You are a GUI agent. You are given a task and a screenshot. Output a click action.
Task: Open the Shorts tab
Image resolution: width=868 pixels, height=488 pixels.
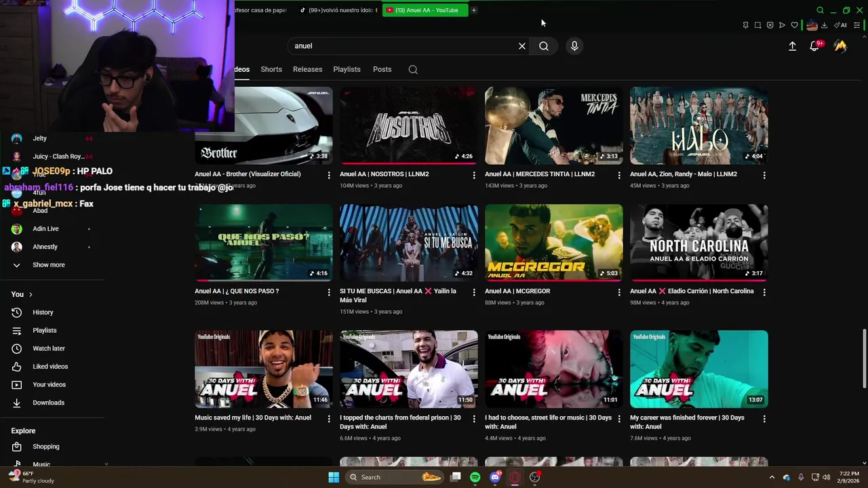click(x=271, y=69)
